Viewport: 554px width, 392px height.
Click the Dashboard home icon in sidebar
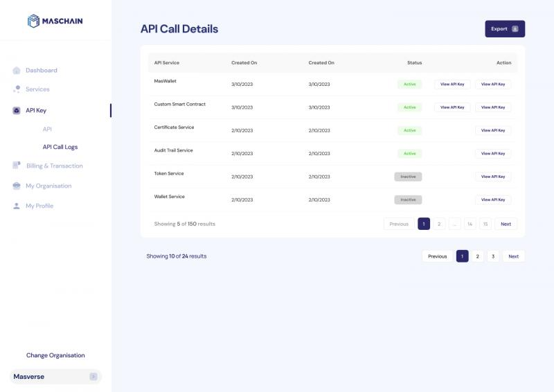click(x=17, y=71)
